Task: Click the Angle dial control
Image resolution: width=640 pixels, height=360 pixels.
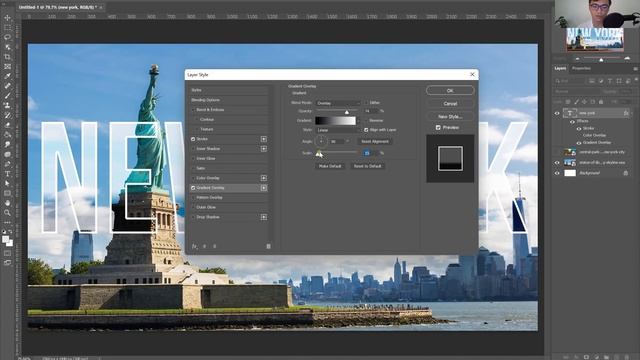Action: pyautogui.click(x=321, y=141)
